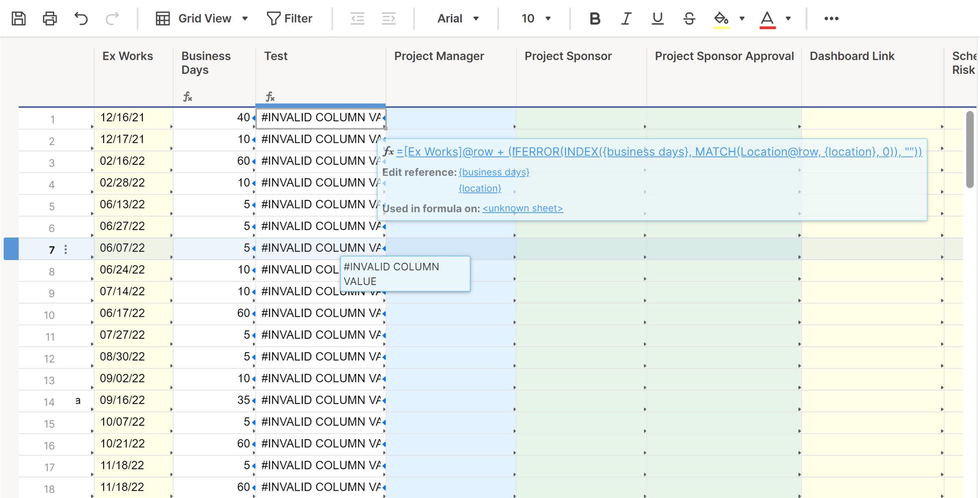Click the Outdent icon
The width and height of the screenshot is (980, 498).
[x=358, y=19]
